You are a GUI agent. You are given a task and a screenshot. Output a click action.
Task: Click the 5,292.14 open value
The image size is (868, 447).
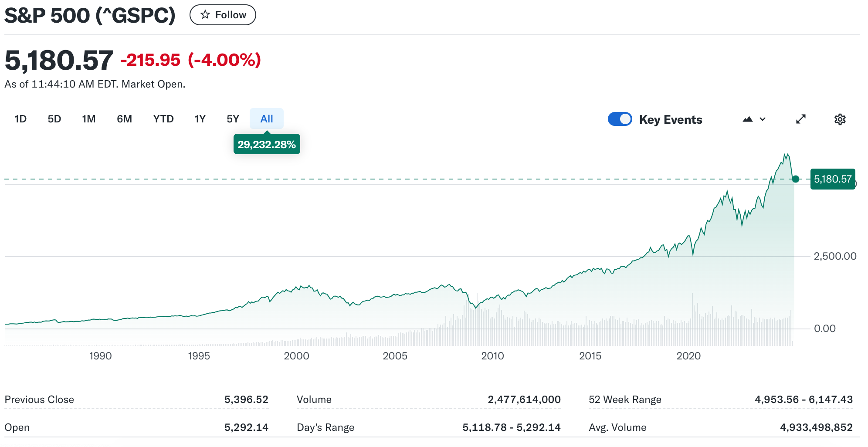click(x=246, y=427)
